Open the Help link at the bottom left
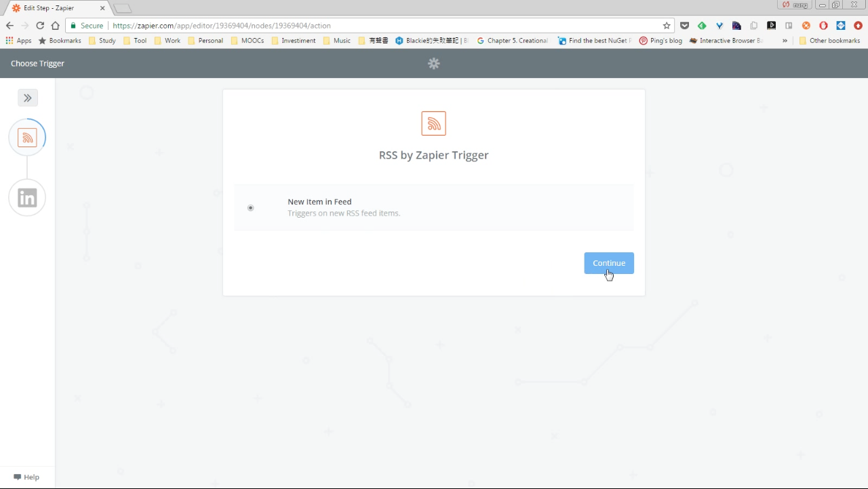The height and width of the screenshot is (489, 868). (x=26, y=477)
